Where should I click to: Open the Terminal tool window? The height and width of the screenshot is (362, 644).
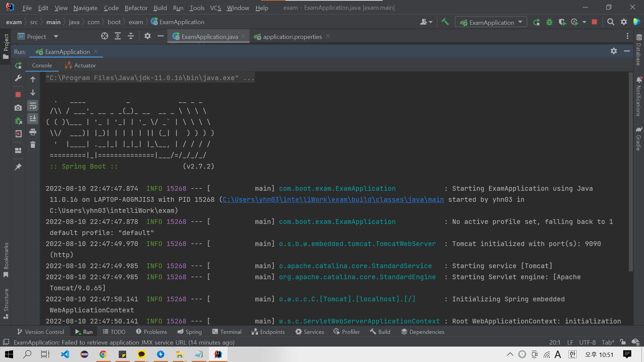click(x=227, y=331)
